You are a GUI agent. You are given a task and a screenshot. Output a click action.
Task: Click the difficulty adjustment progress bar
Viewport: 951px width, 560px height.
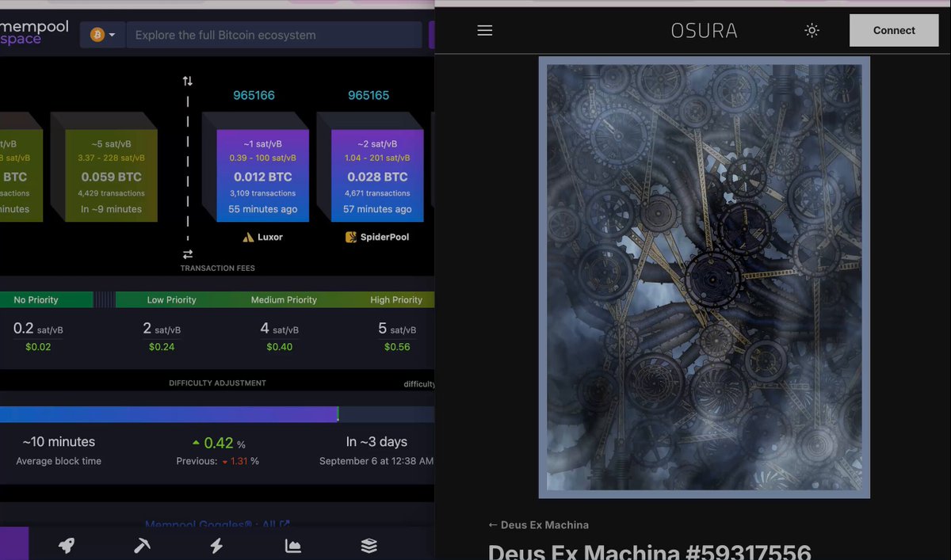tap(217, 414)
